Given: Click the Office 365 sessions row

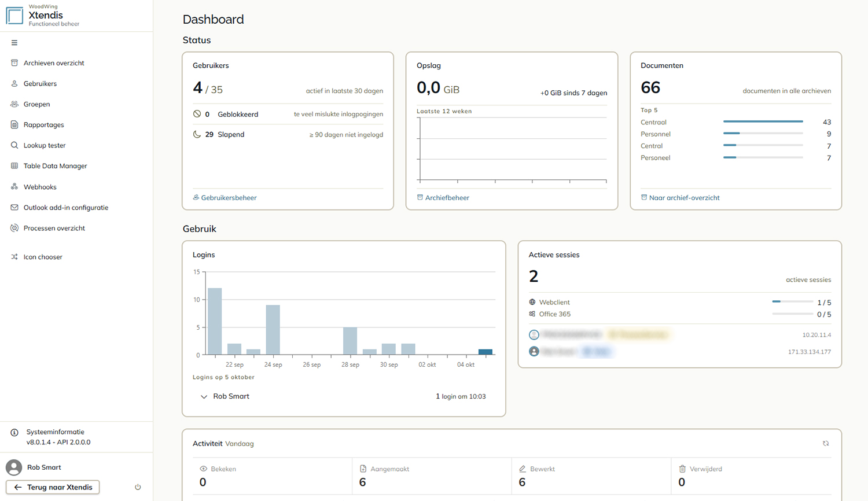Looking at the screenshot, I should (679, 314).
